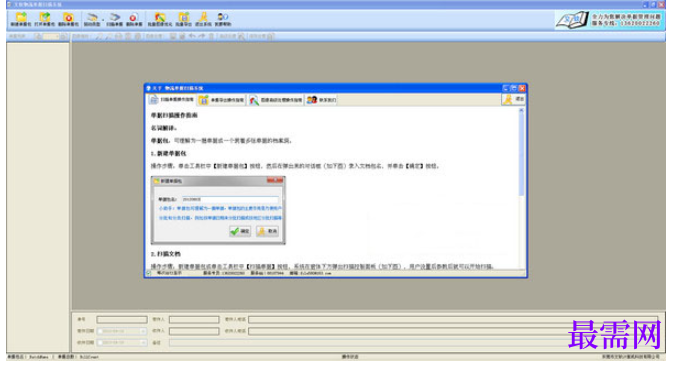Viewport: 680px width, 366px height.
Task: Open the 图像画标处理操作指南 tab
Action: point(276,100)
